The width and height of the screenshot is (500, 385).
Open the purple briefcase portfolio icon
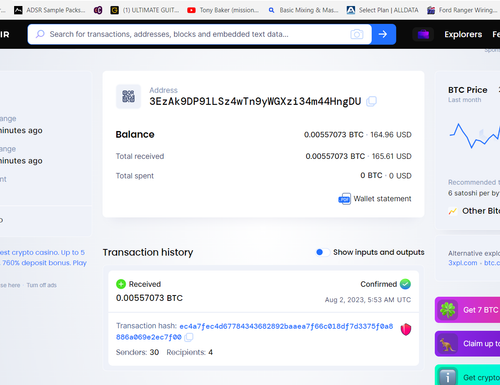[x=423, y=34]
